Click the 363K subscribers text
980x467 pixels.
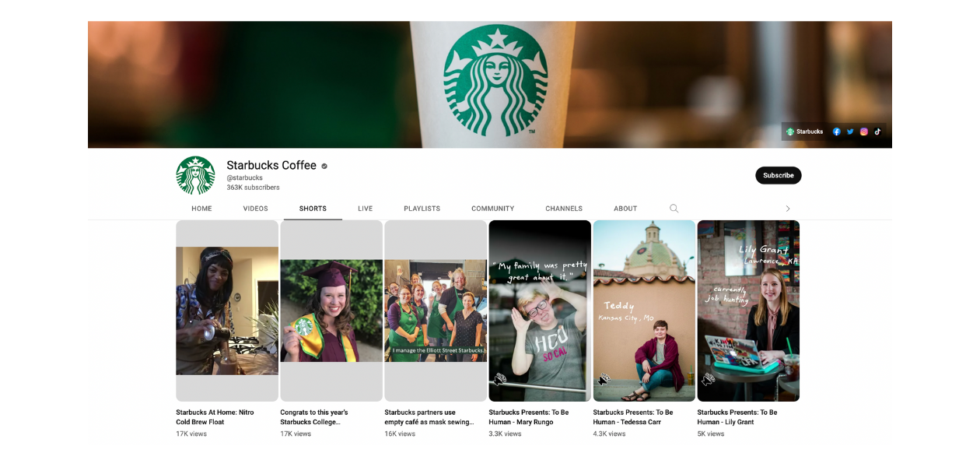253,188
